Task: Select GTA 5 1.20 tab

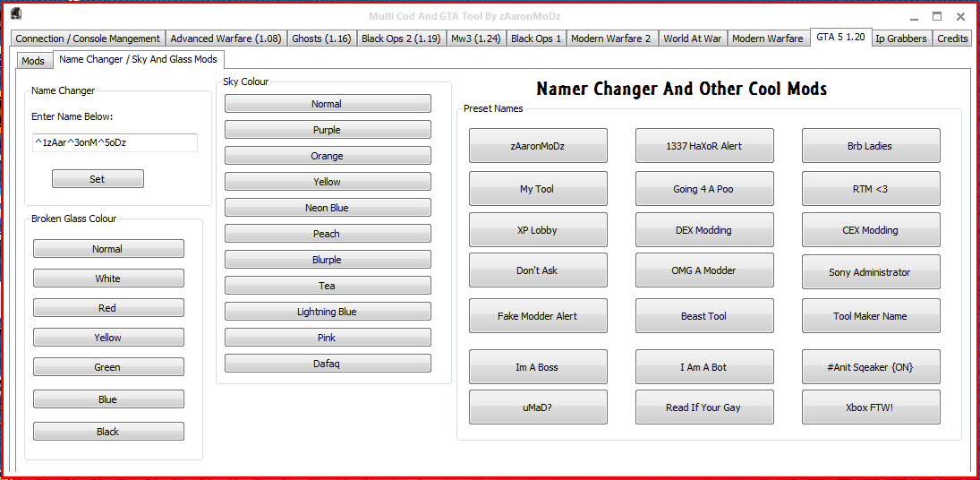Action: (840, 37)
